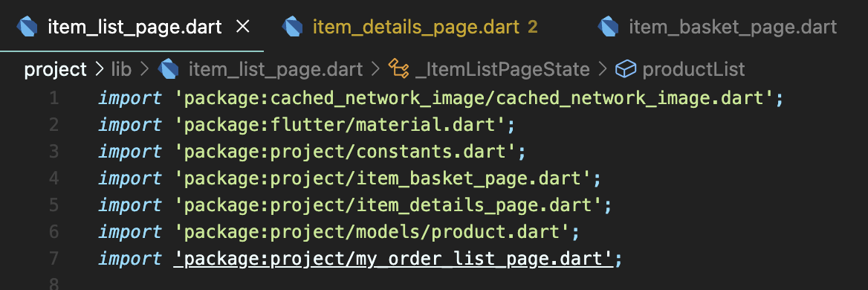Click the Dart icon on item_details_page.dart tab
Screen dimensions: 868x290
pos(292,27)
